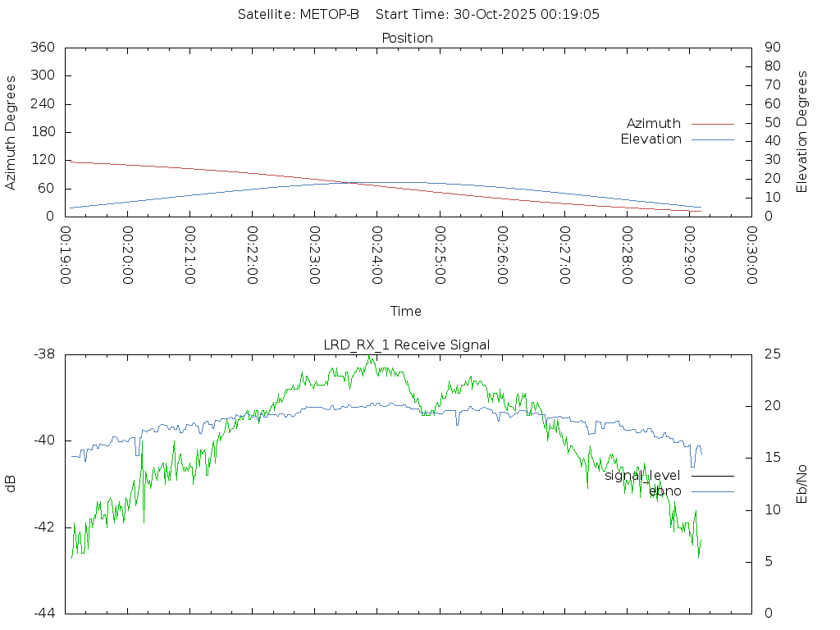The height and width of the screenshot is (630, 840).
Task: Click the red Azimuth legend line sample
Action: click(x=712, y=124)
